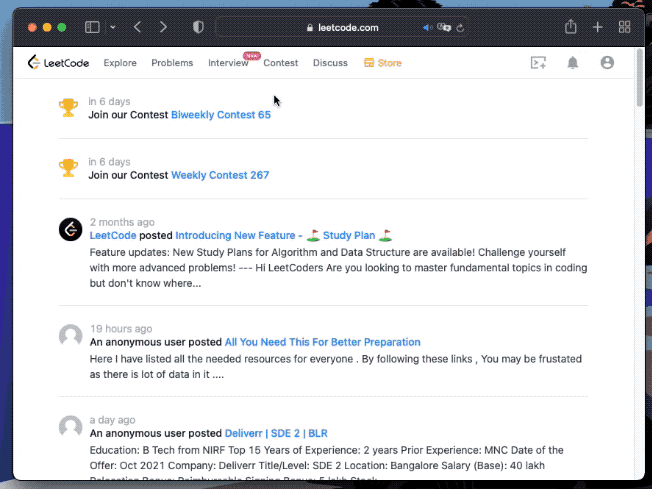Go forward with the forward arrow
The image size is (652, 489).
[x=163, y=27]
